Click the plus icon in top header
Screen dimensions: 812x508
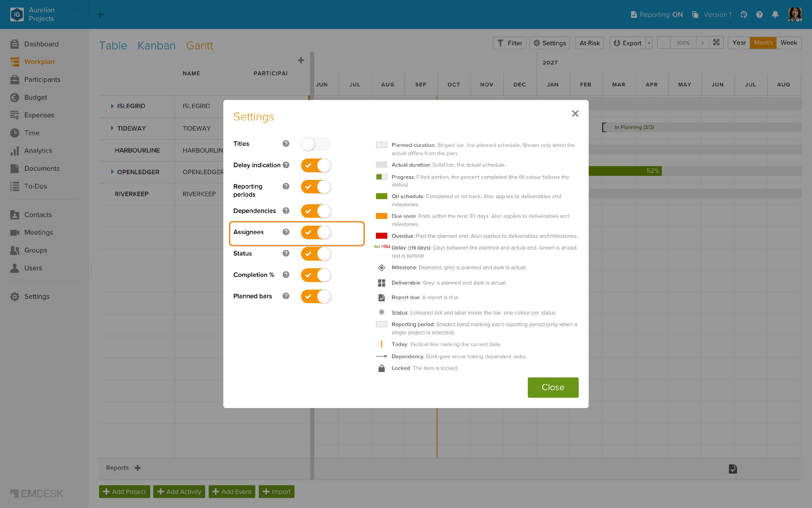[x=100, y=14]
